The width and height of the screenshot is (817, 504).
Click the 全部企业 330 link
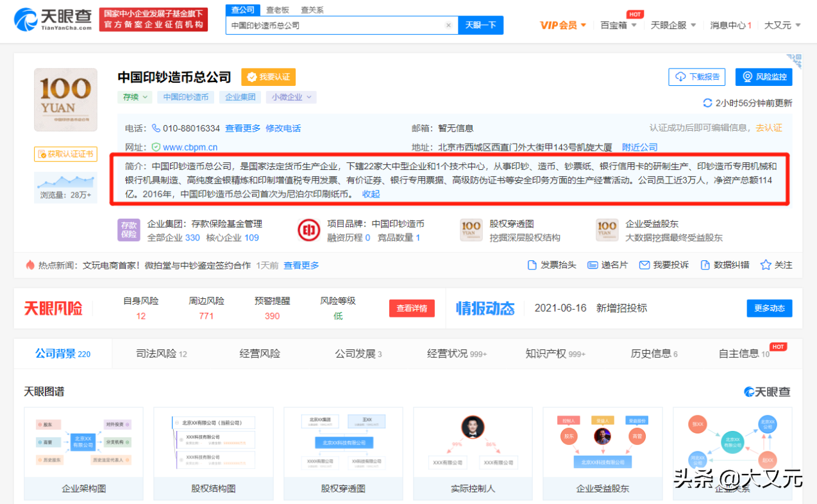coord(174,237)
